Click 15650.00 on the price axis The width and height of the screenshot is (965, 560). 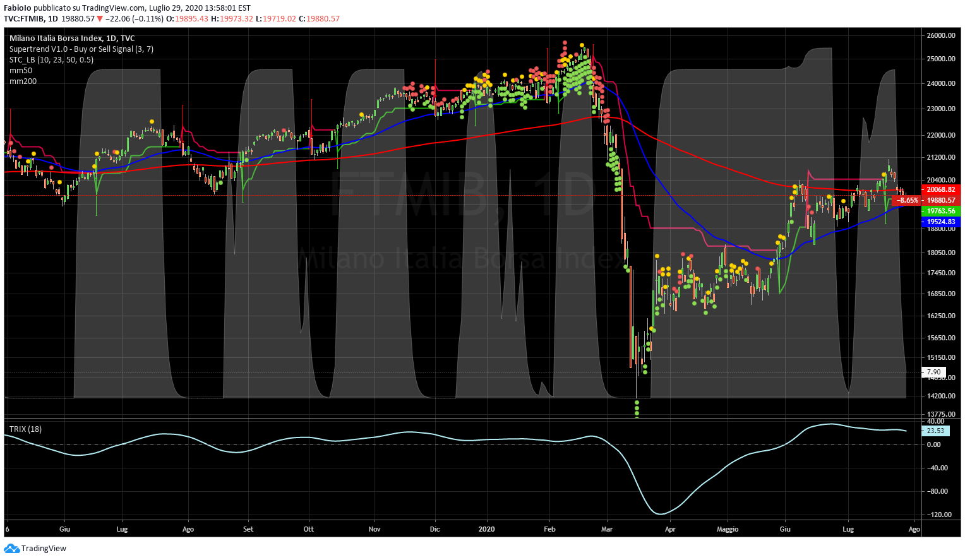coord(941,338)
